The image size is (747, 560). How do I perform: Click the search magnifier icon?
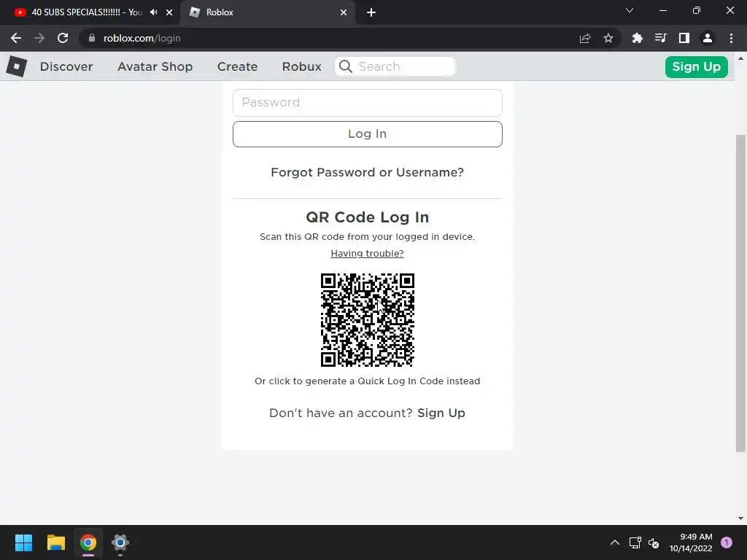(346, 66)
